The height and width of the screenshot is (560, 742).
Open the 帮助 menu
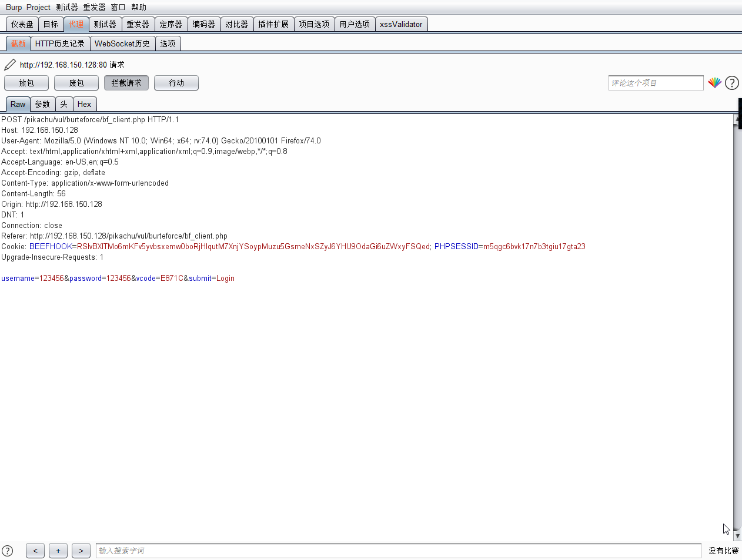pos(139,7)
